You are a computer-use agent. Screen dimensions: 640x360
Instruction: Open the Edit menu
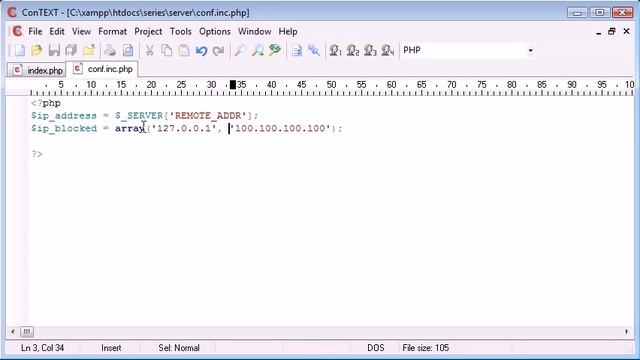point(57,31)
